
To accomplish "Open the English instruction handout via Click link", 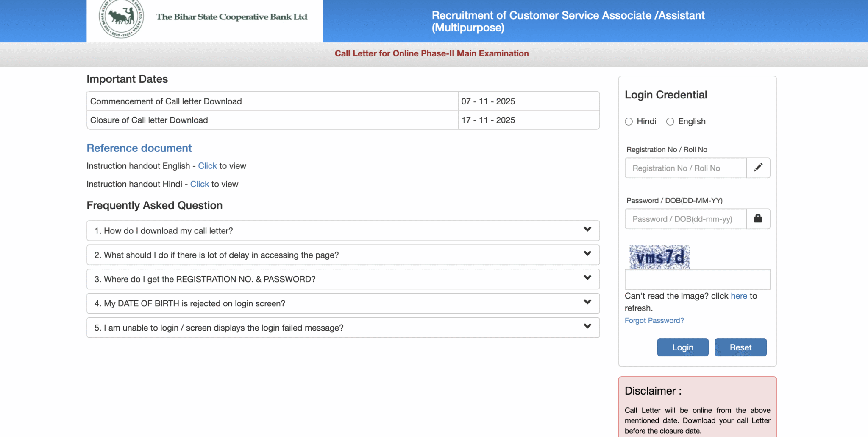I will click(207, 166).
